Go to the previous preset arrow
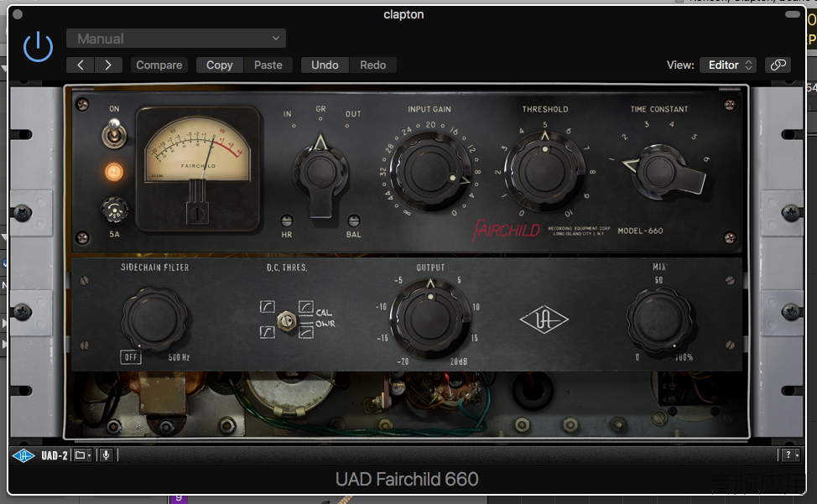The width and height of the screenshot is (817, 504). tap(81, 65)
